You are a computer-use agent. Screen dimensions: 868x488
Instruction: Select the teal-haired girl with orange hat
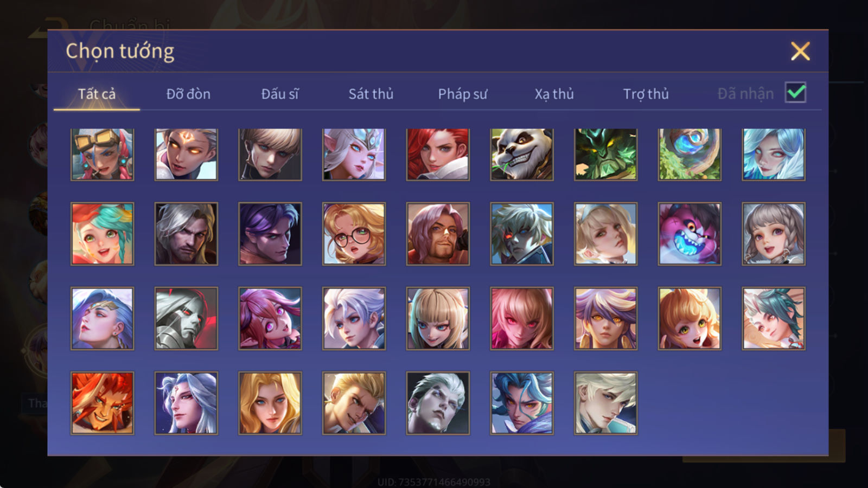point(102,234)
